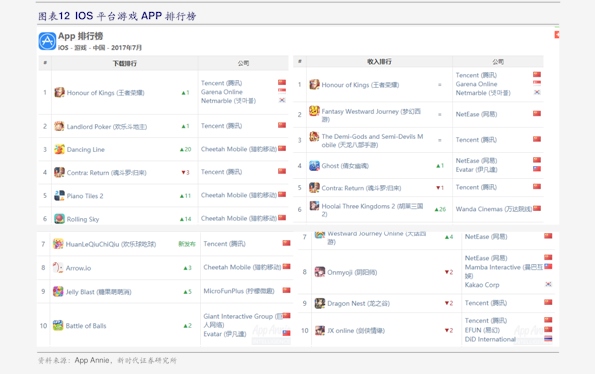Click the iOS - 游戏 - 中国 - 2017年7月 subtitle
The image size is (595, 374).
pyautogui.click(x=100, y=47)
